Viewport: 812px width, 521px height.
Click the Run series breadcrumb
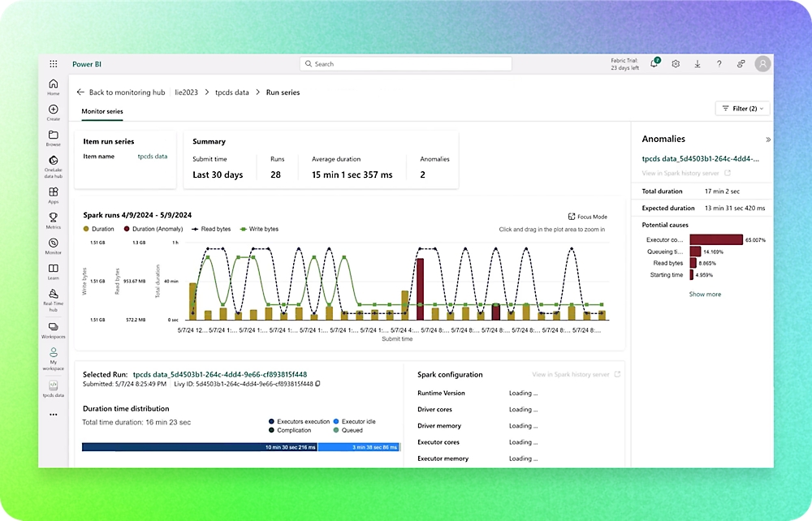[283, 92]
